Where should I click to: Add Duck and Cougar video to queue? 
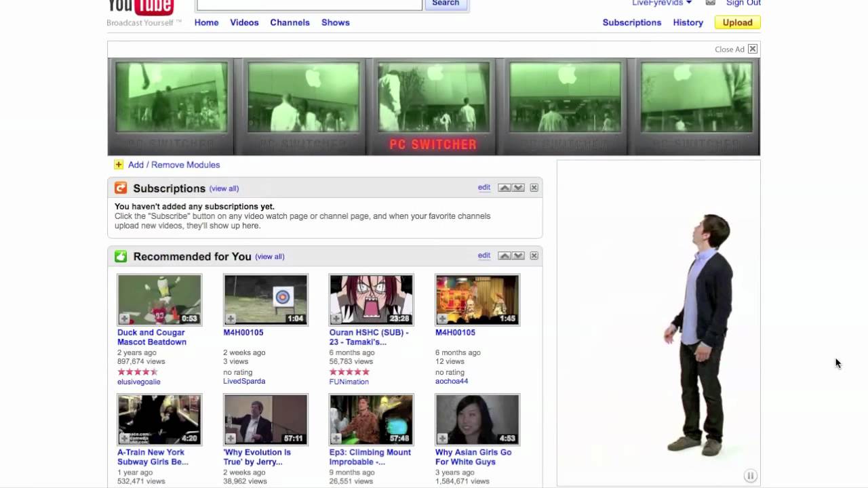[x=125, y=319]
